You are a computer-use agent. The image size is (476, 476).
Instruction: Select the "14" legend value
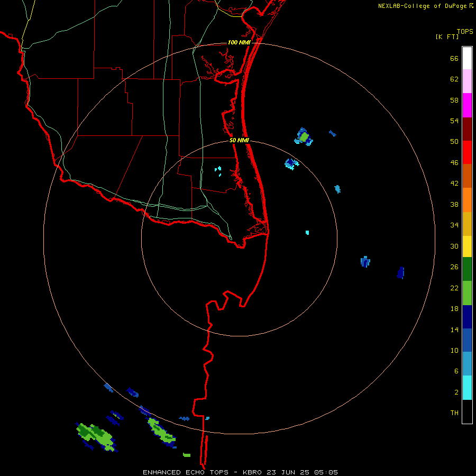[454, 329]
